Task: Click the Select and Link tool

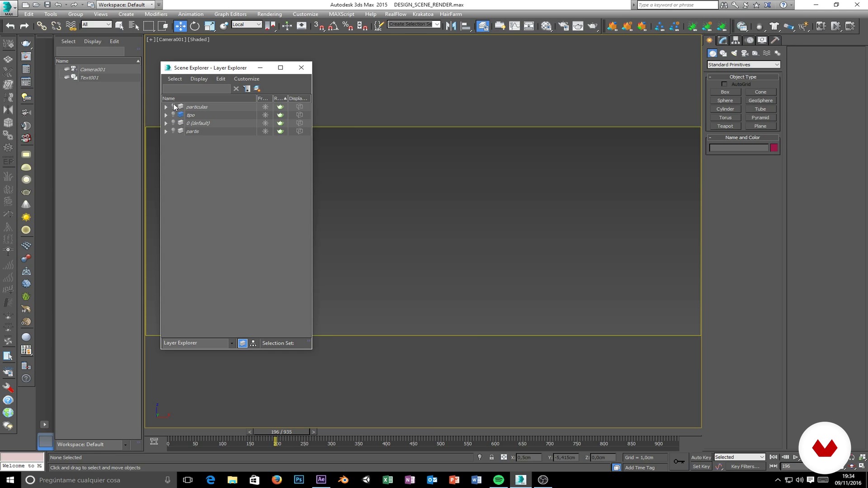Action: tap(42, 26)
